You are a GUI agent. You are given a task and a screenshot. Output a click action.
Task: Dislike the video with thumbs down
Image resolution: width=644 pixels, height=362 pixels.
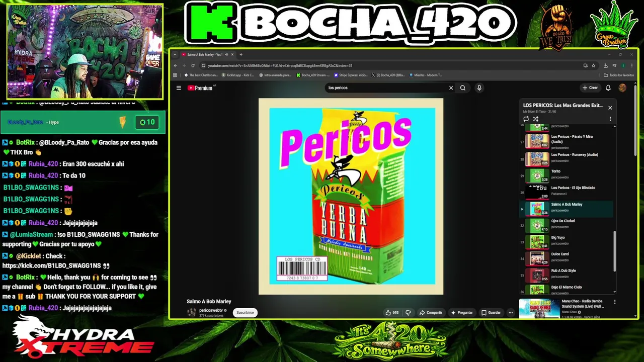tap(408, 313)
